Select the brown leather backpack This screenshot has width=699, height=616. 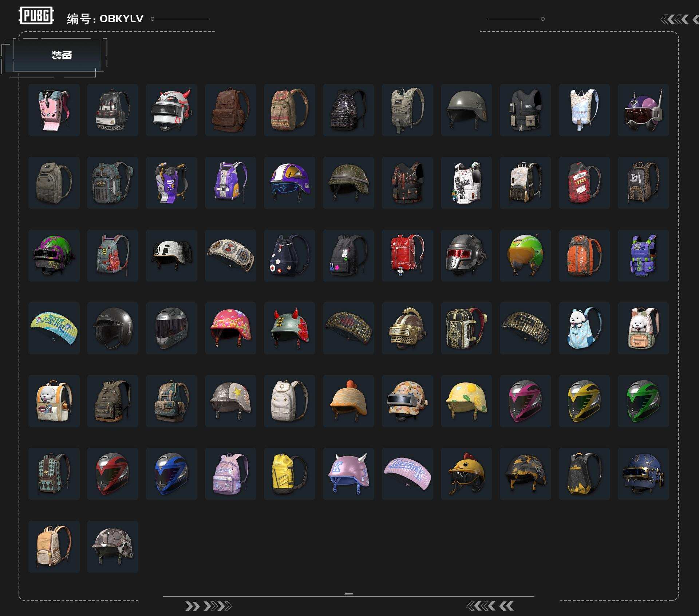pos(230,110)
